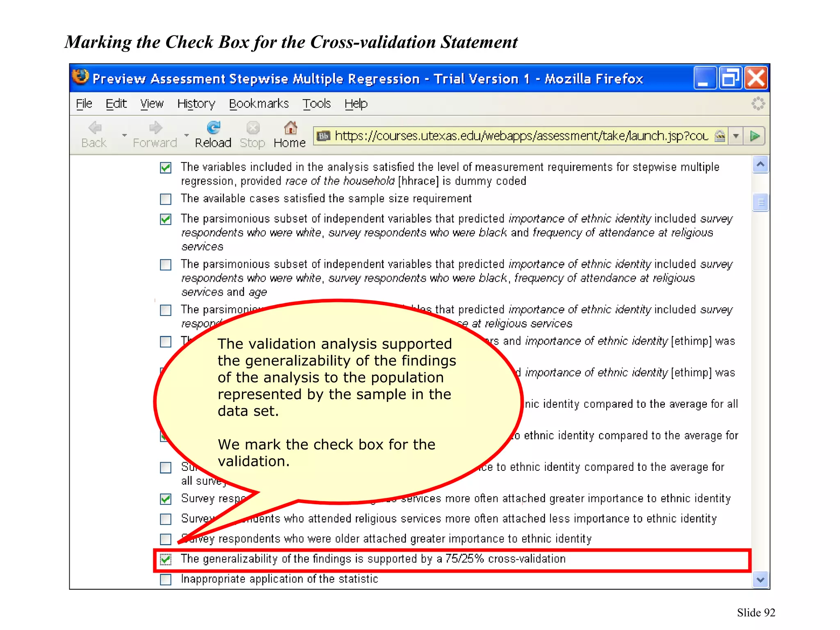Check 'Inappropriate application of the statistic' checkbox
Image resolution: width=840 pixels, height=630 pixels.
click(x=166, y=580)
